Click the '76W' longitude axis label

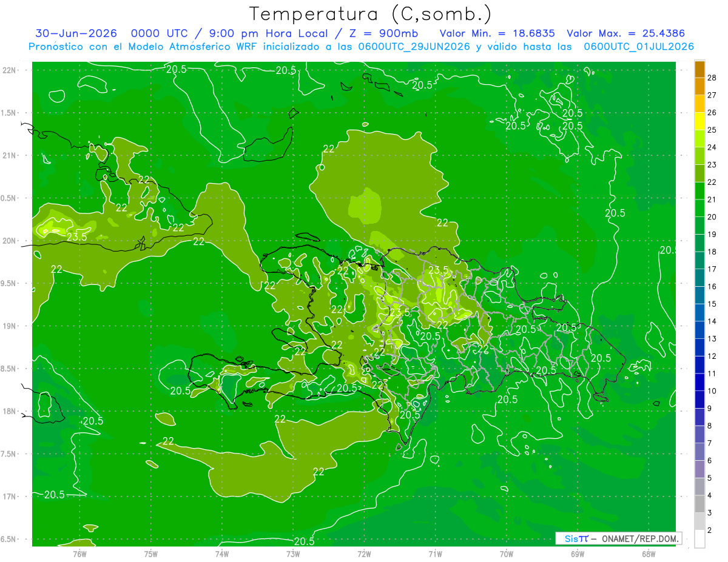tap(79, 554)
